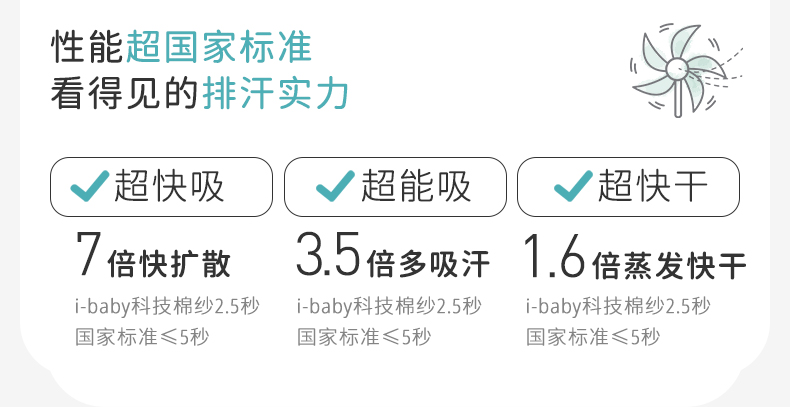This screenshot has height=407, width=790.
Task: Click the teal 超国家标准 heading text
Action: [x=220, y=47]
